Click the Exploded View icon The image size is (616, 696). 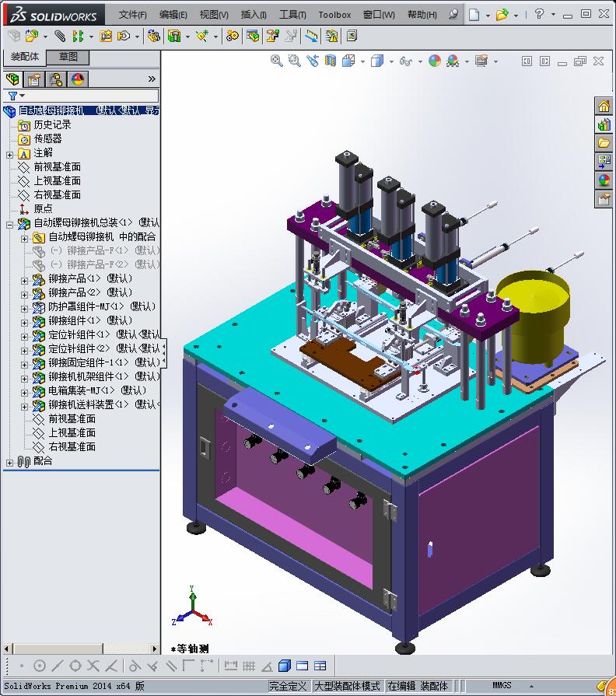[272, 36]
